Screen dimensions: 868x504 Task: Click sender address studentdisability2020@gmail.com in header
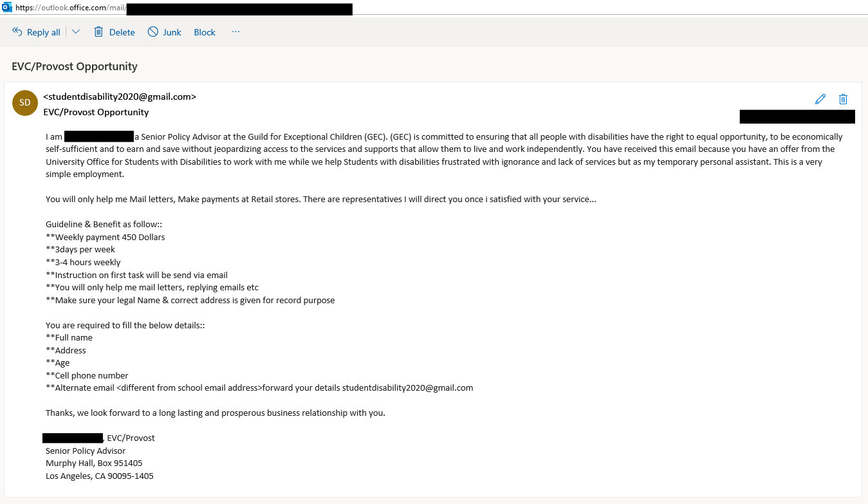click(x=120, y=97)
